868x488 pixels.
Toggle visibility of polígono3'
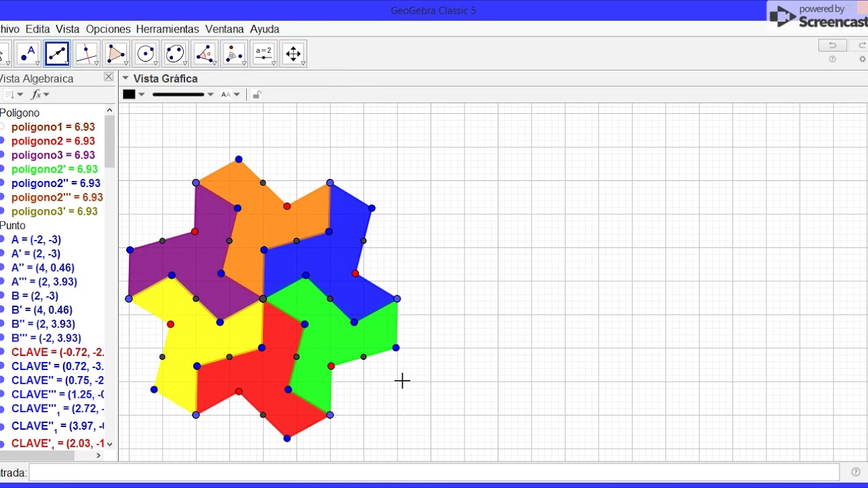[2, 211]
